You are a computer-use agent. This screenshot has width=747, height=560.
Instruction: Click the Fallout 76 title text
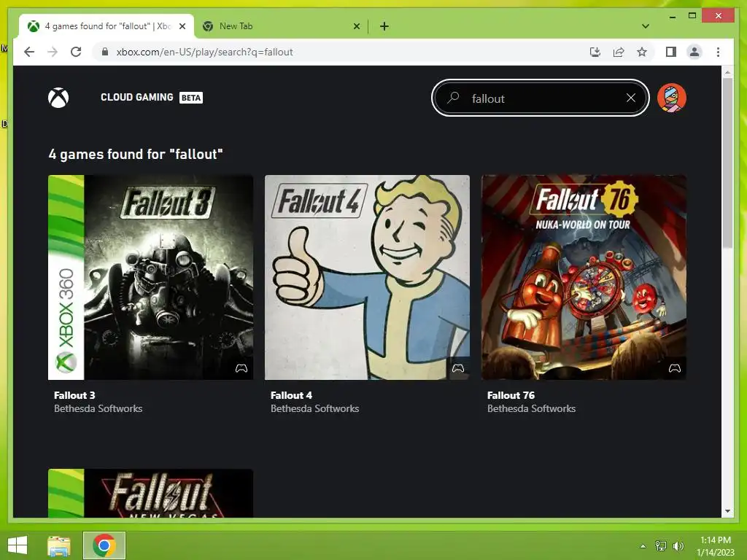(x=511, y=395)
